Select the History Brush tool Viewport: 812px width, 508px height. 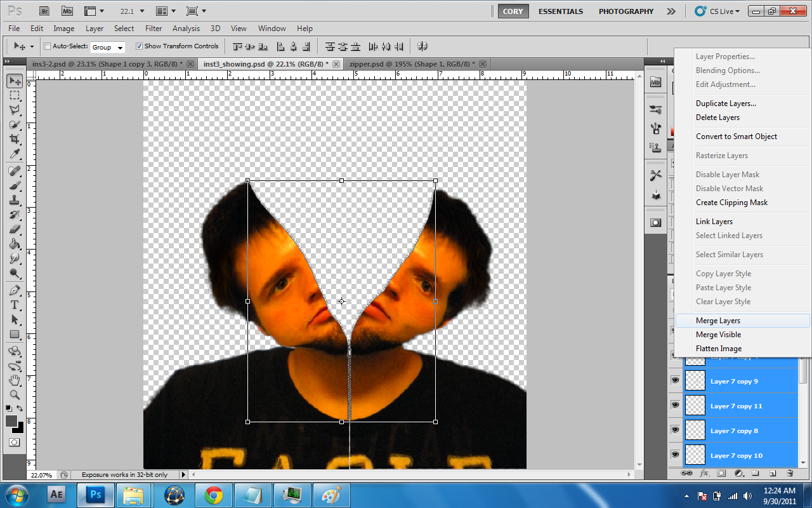tap(15, 215)
